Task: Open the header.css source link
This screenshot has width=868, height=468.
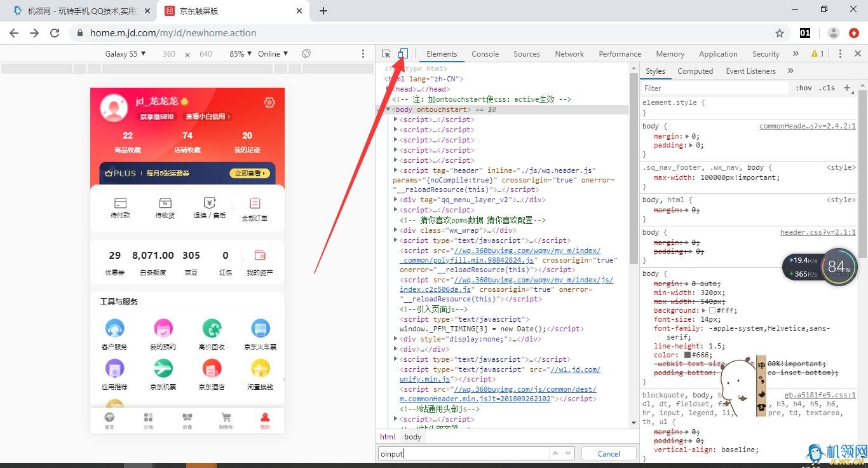Action: [x=818, y=232]
